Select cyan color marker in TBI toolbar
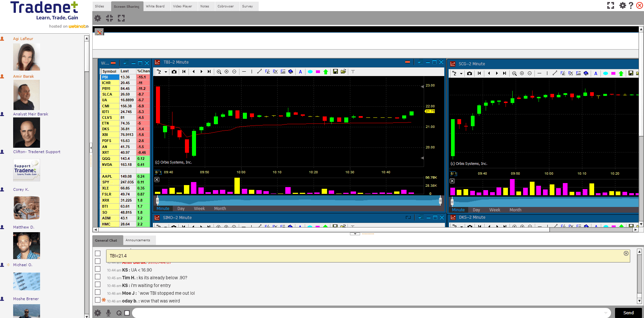Screen dimensions: 644x318 310,72
